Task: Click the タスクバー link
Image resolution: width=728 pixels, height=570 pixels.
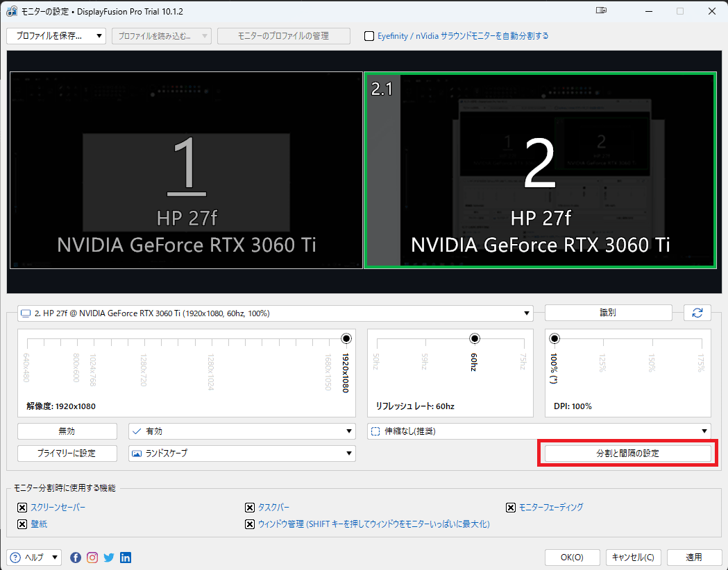Action: [274, 508]
